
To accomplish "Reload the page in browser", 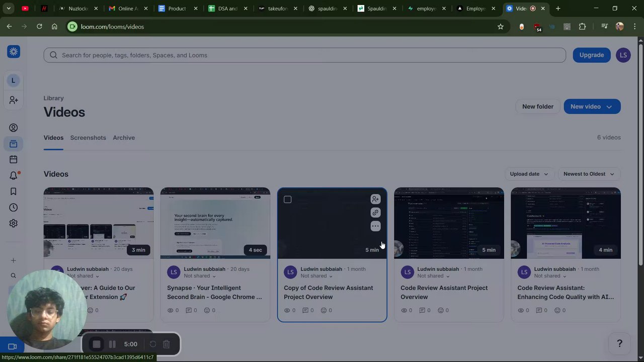I will pos(39,27).
